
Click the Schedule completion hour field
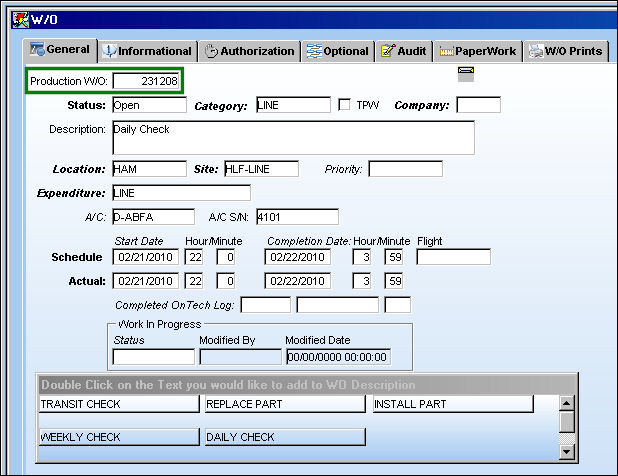(362, 257)
